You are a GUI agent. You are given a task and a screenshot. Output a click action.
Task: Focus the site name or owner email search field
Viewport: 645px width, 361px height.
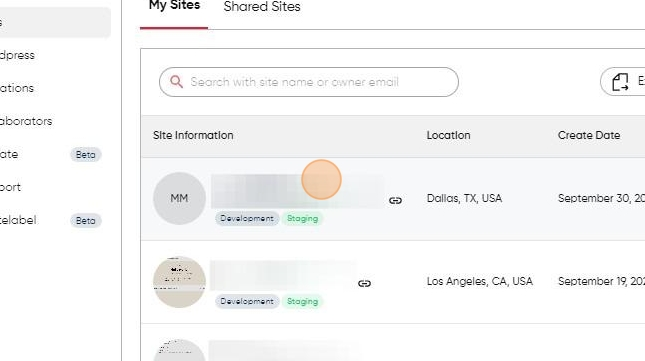(x=309, y=82)
